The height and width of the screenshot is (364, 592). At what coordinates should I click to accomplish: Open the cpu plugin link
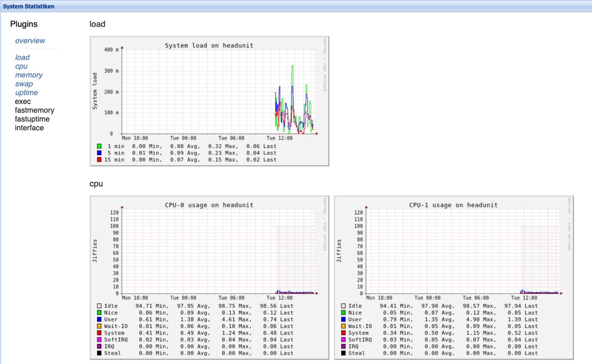[21, 66]
